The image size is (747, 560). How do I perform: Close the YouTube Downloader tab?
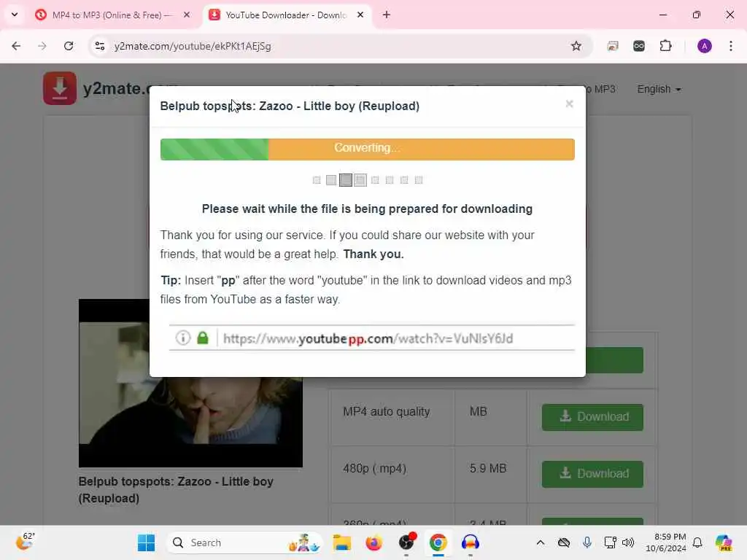coord(360,15)
